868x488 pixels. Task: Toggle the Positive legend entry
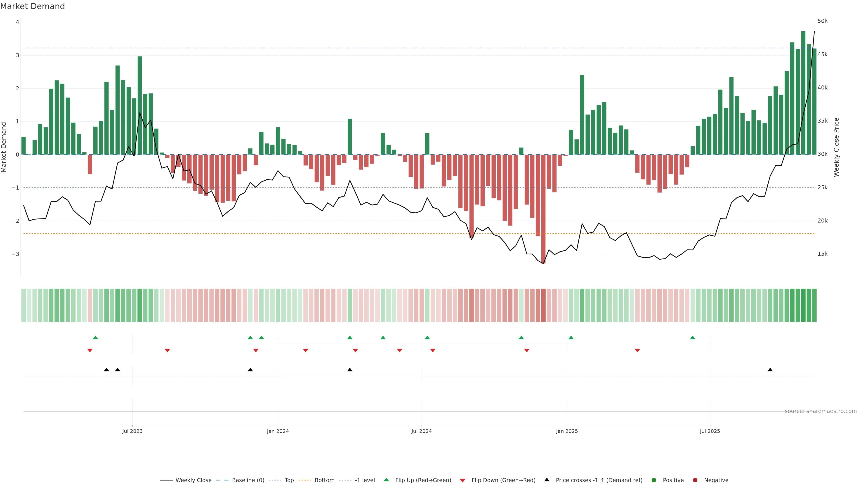click(x=673, y=480)
